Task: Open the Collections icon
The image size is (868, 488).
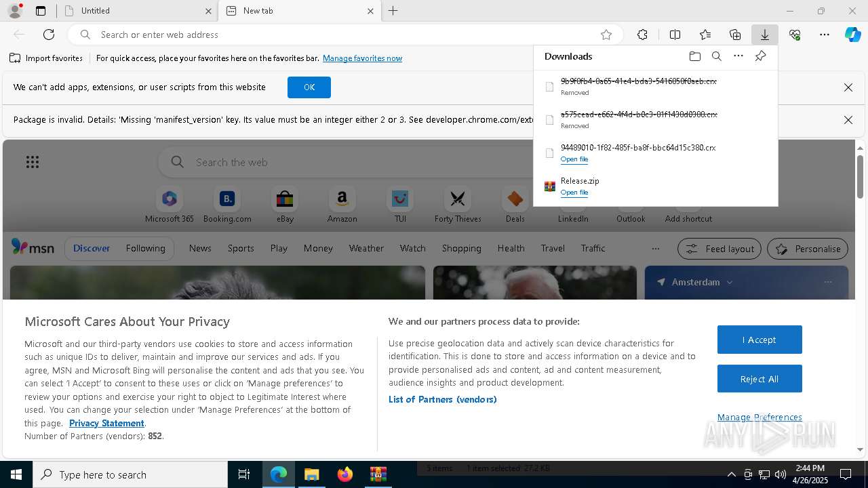Action: [735, 35]
